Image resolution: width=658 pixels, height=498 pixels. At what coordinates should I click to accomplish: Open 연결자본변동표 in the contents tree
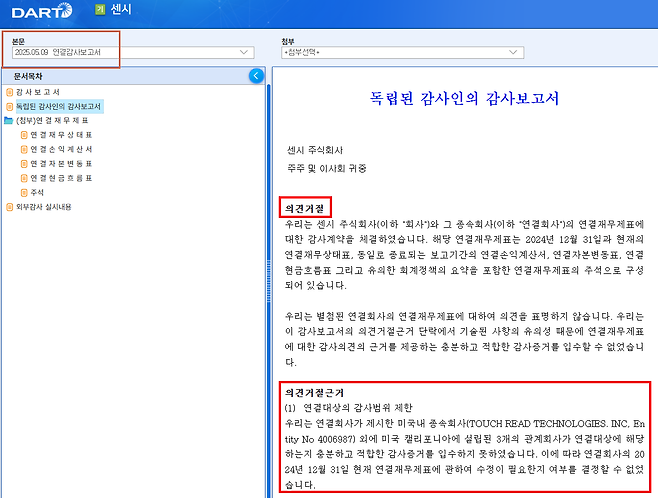(61, 163)
